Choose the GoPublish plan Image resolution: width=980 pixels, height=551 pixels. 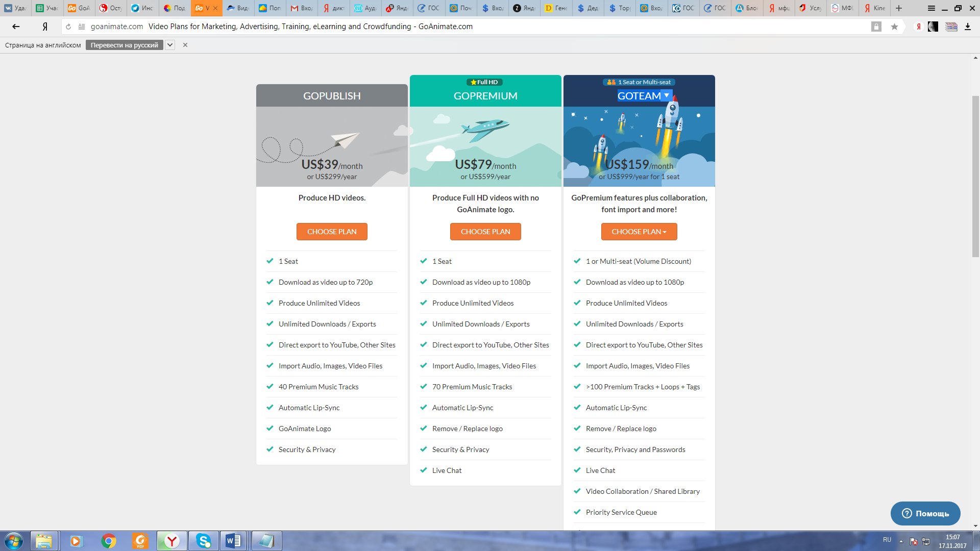click(332, 232)
